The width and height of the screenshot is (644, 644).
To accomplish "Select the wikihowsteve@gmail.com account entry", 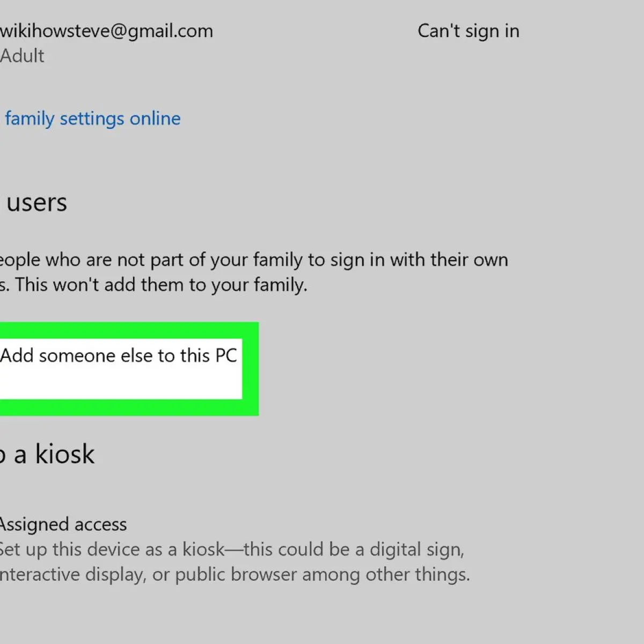I will pyautogui.click(x=106, y=32).
